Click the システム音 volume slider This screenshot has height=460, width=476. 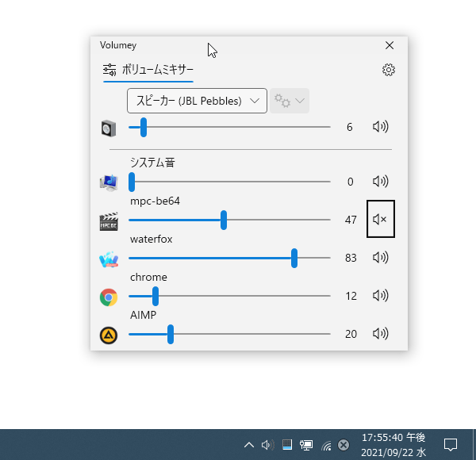tap(229, 182)
